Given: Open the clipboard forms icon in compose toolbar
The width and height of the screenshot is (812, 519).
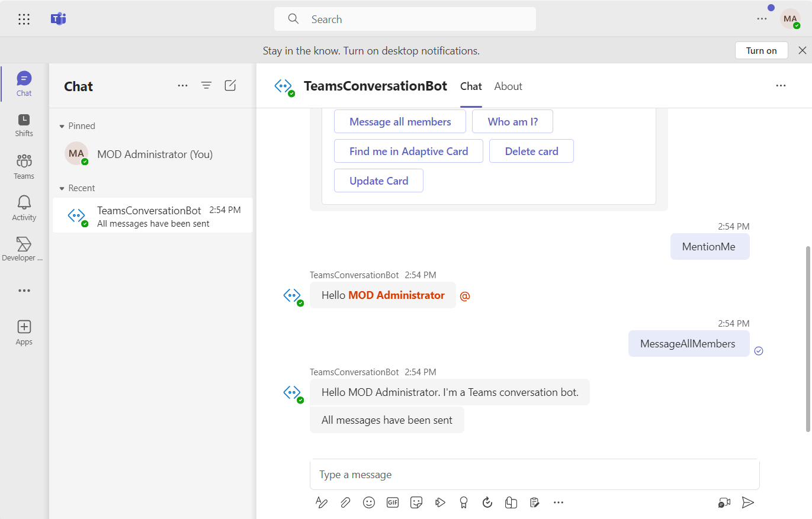Looking at the screenshot, I should pos(535,502).
